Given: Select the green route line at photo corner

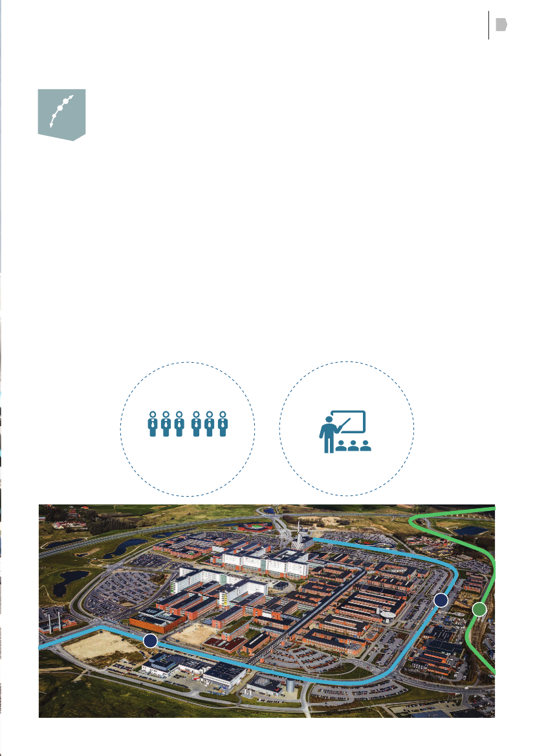Looking at the screenshot, I should pos(453,514).
